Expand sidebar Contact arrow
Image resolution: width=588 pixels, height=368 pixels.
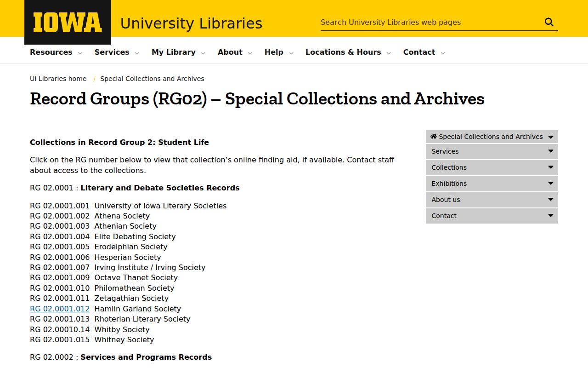click(550, 216)
